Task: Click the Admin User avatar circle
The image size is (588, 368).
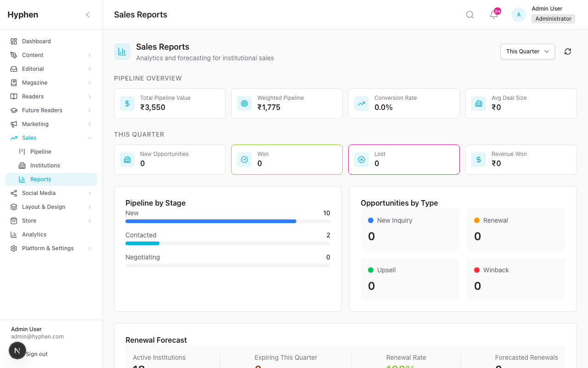Action: [x=518, y=14]
